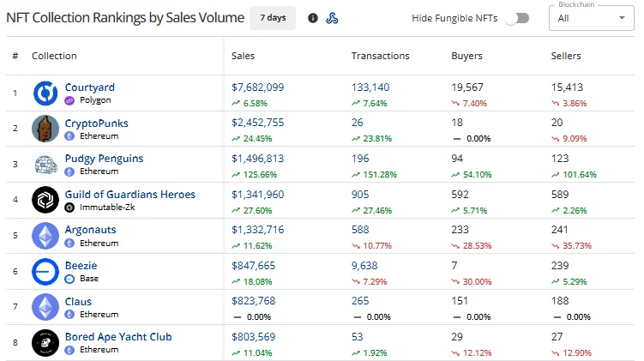Image resolution: width=644 pixels, height=361 pixels.
Task: Open the Argonauts collection link
Action: point(90,230)
